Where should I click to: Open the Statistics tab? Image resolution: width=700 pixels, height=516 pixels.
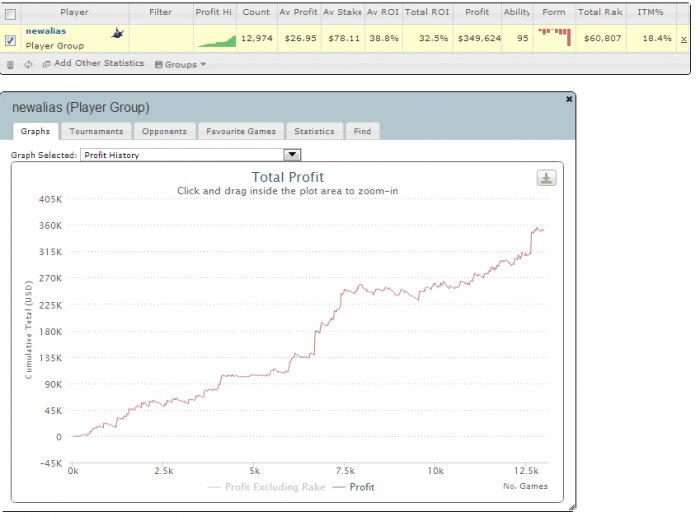(314, 131)
